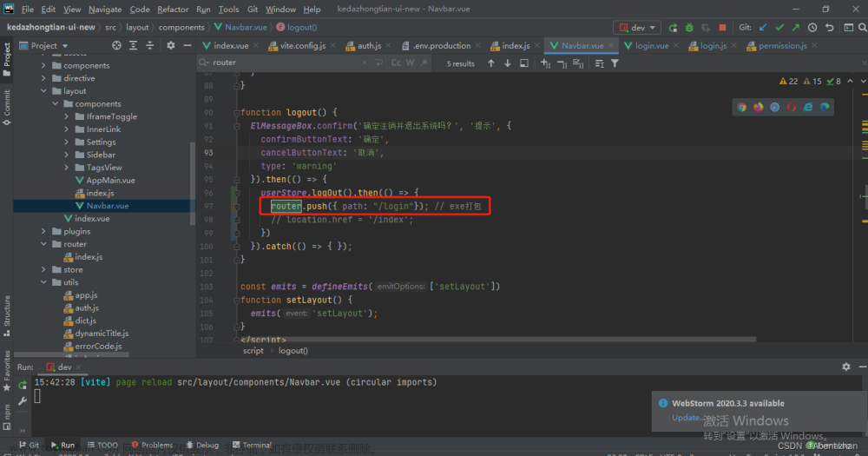Open dev run configuration dropdown
Image resolution: width=868 pixels, height=456 pixels.
637,27
